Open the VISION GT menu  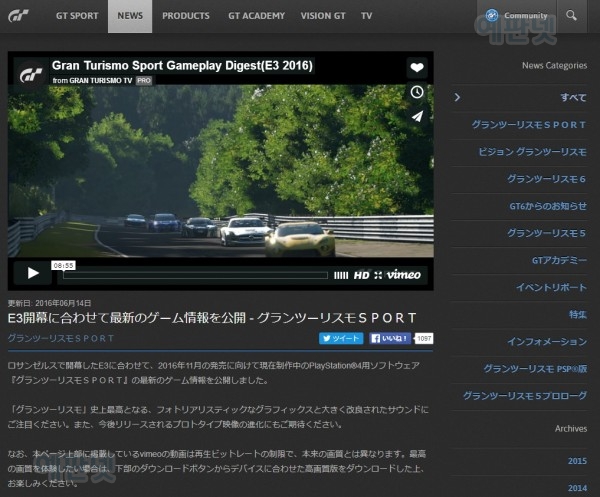point(323,16)
